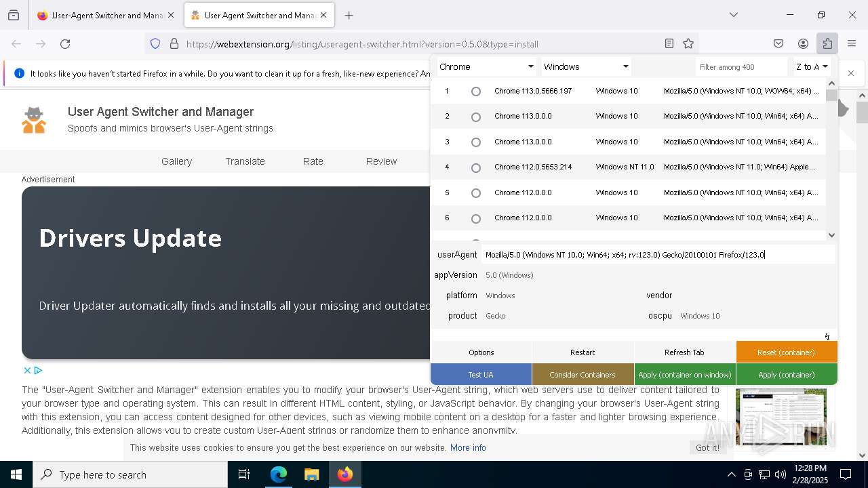
Task: Click Apply (container on window) button
Action: coord(685,374)
